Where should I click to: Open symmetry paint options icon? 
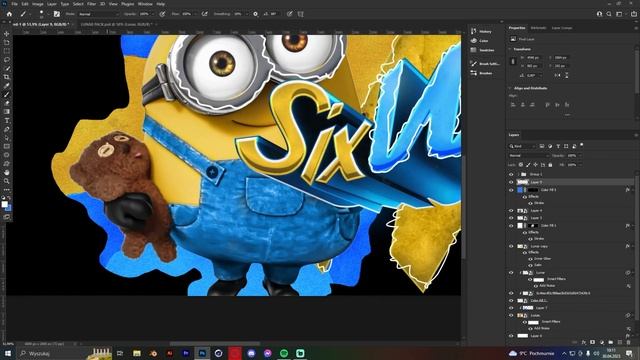coord(301,14)
